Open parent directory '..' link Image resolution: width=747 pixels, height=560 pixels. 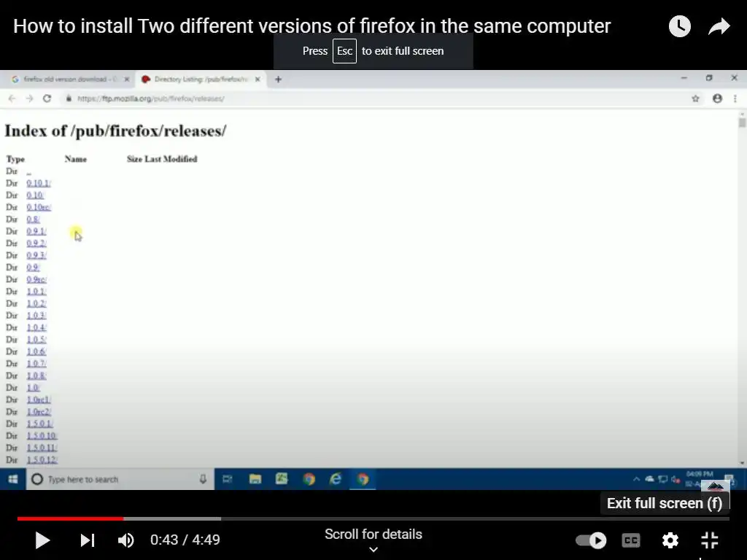click(x=28, y=171)
